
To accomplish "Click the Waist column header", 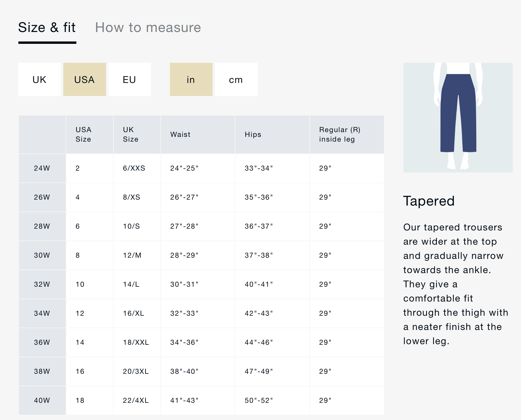I will pos(180,134).
